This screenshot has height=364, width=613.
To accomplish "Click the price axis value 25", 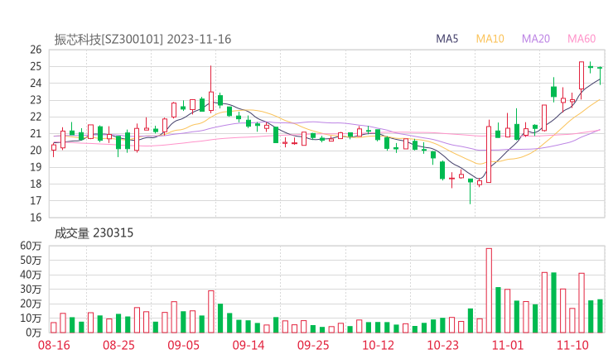I will pyautogui.click(x=36, y=66).
